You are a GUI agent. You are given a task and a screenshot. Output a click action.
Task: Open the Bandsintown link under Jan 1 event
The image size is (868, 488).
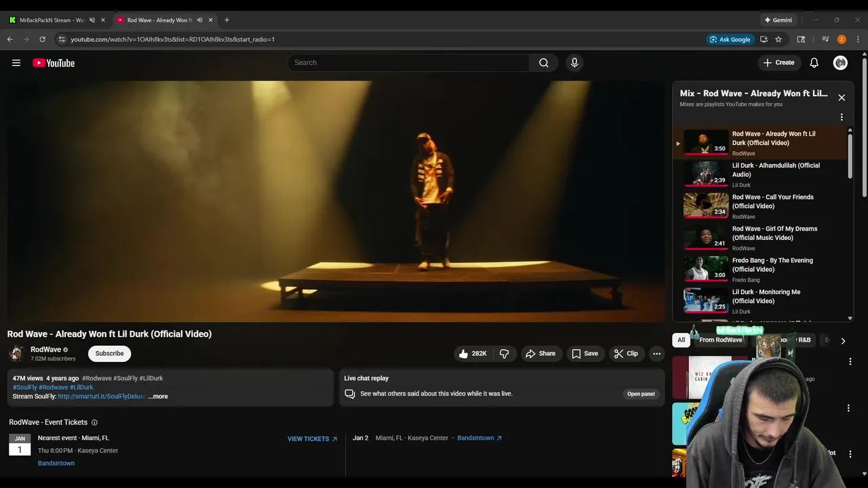[x=56, y=464]
